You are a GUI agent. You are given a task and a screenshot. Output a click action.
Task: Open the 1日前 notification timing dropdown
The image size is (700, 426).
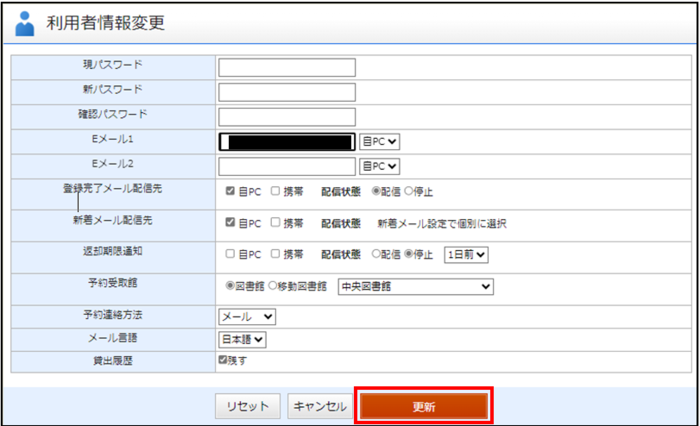[466, 255]
